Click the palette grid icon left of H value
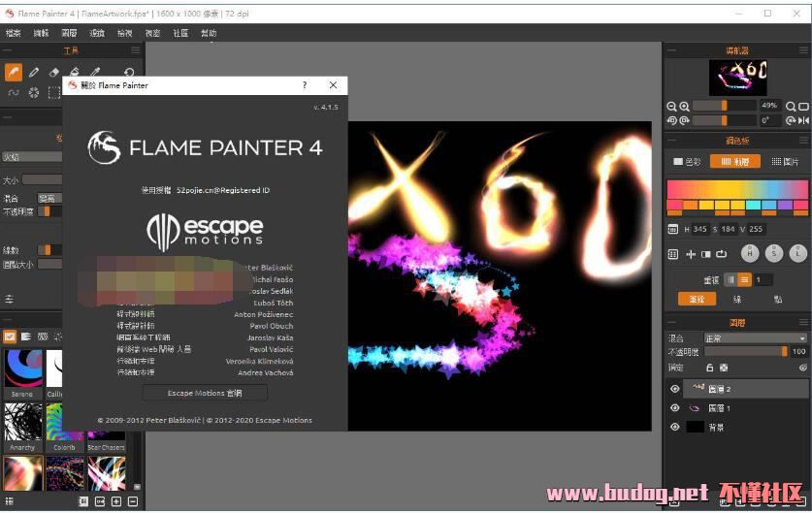 [672, 229]
